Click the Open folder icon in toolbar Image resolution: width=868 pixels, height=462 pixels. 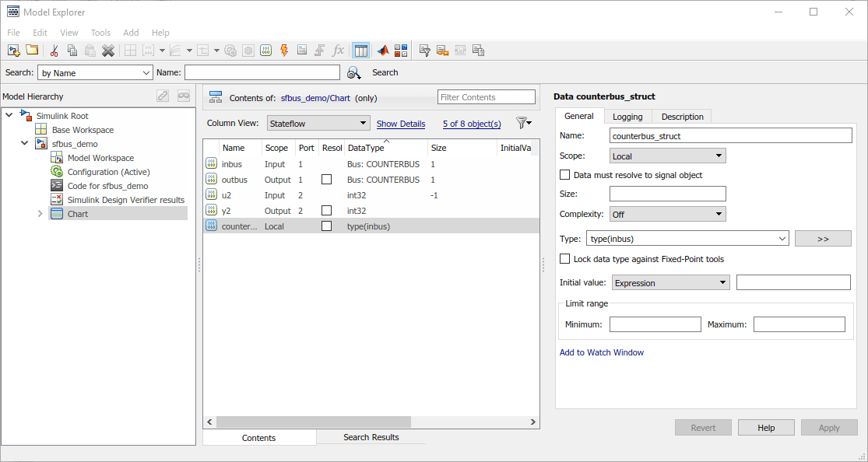(32, 51)
